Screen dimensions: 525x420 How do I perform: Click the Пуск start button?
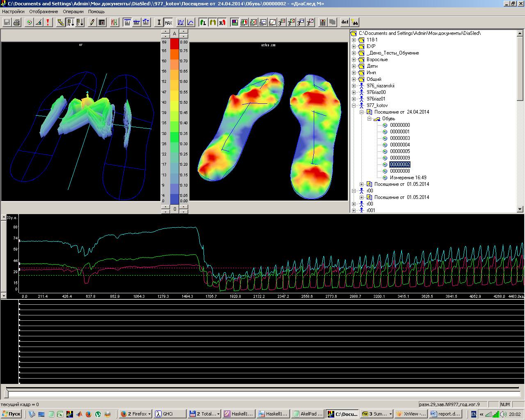coord(11,414)
